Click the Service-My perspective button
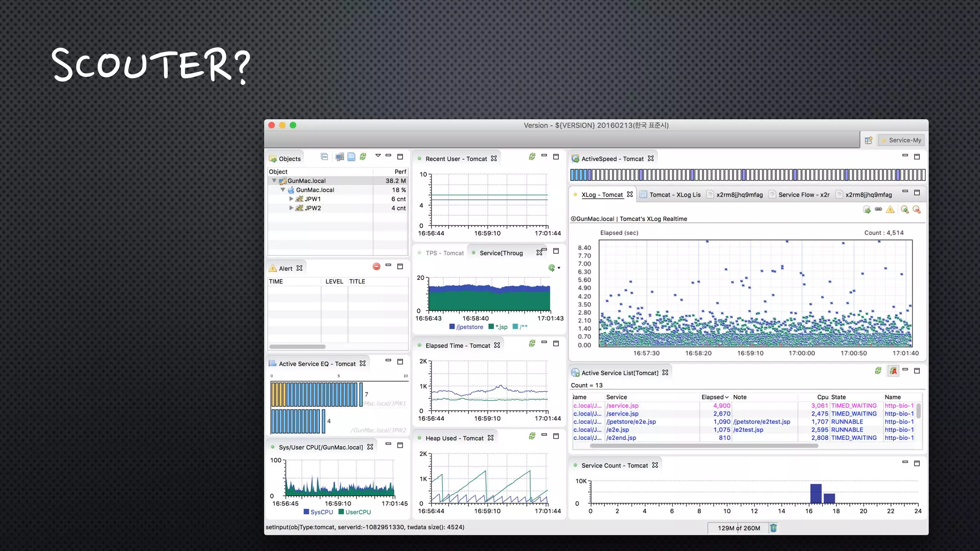The width and height of the screenshot is (980, 551). click(x=902, y=140)
